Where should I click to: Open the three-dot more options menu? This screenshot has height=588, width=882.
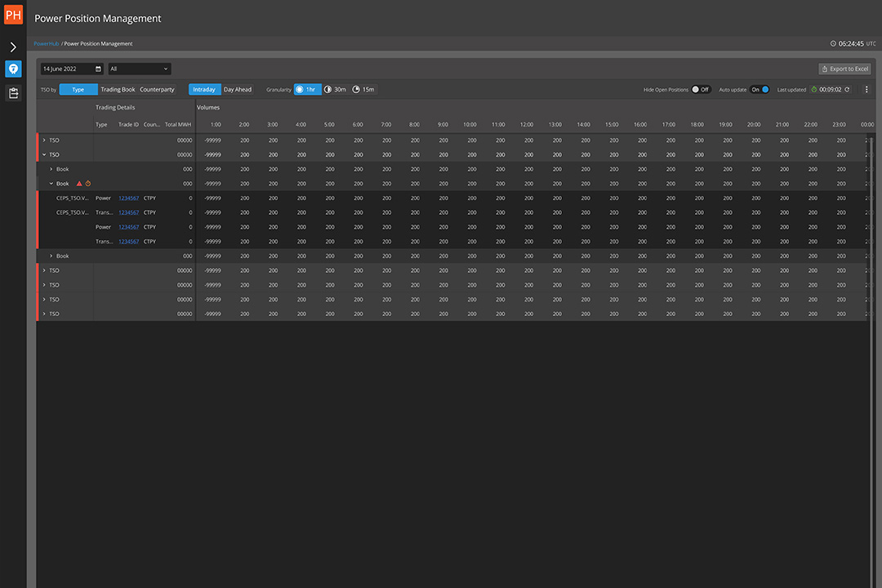[x=866, y=90]
